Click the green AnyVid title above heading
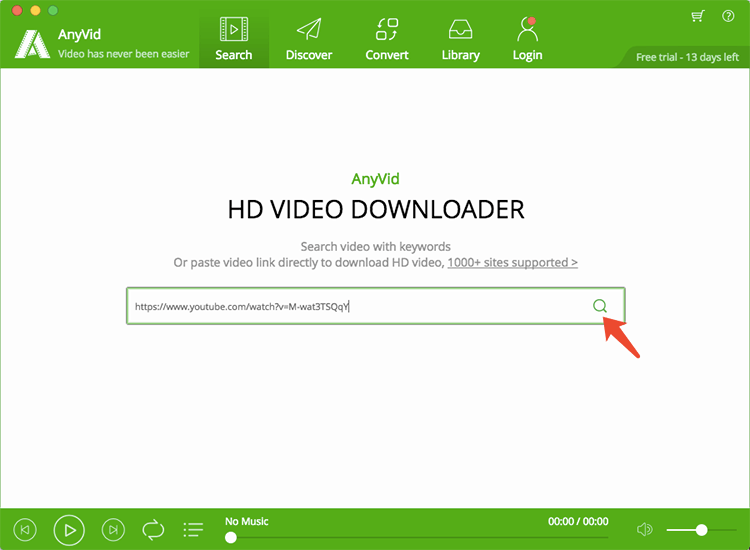Screen dimensions: 750x550 pos(375,179)
